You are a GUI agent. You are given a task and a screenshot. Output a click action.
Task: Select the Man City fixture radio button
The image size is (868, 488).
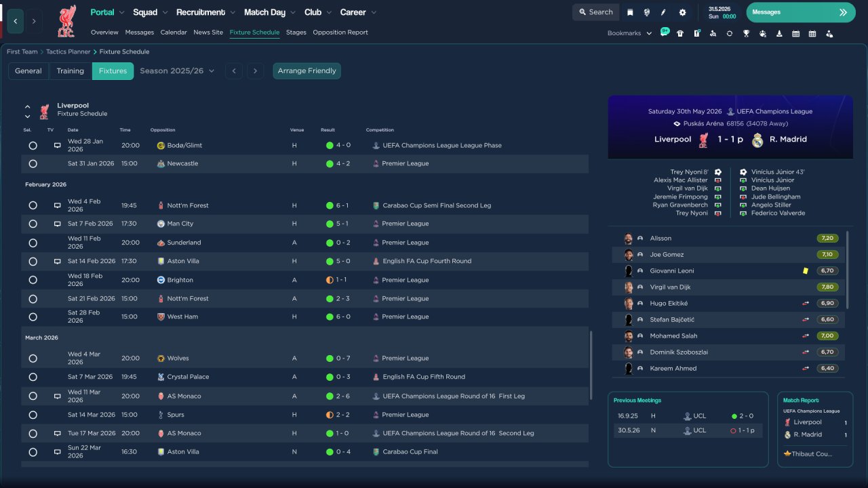[33, 224]
